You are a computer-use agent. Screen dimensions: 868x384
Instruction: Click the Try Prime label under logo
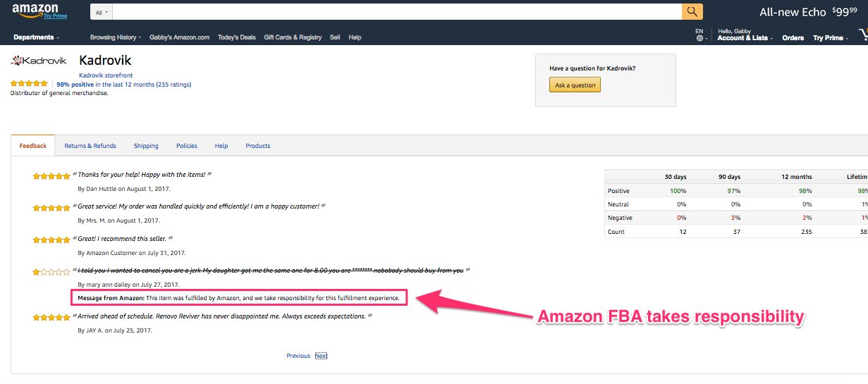55,16
